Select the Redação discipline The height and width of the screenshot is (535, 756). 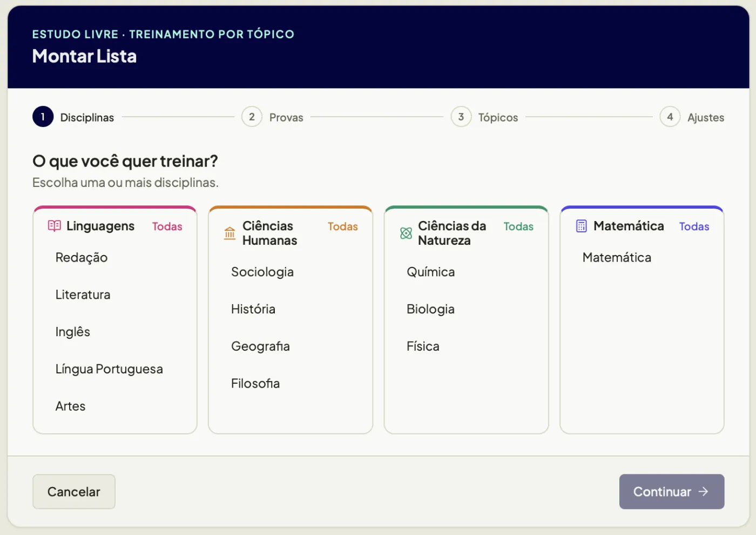(82, 258)
